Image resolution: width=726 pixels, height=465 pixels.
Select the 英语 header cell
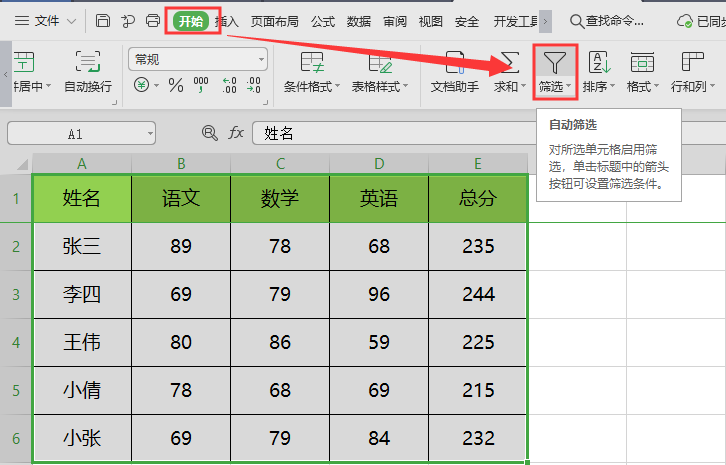tap(379, 199)
